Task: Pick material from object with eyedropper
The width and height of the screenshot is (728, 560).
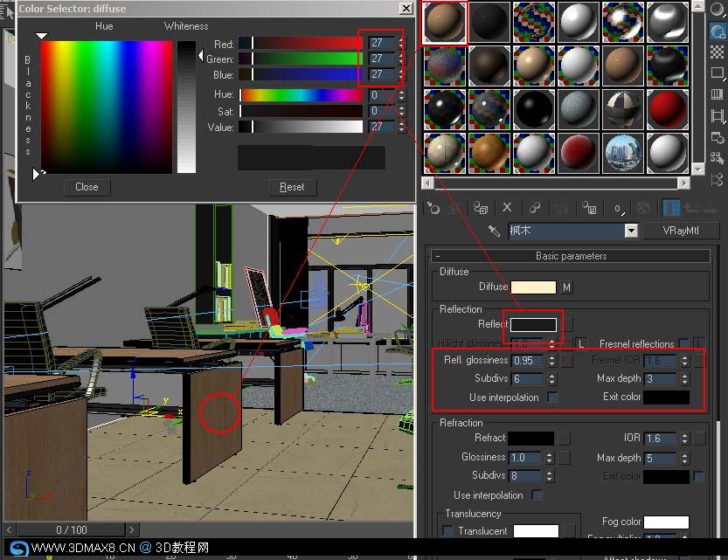Action: point(494,231)
